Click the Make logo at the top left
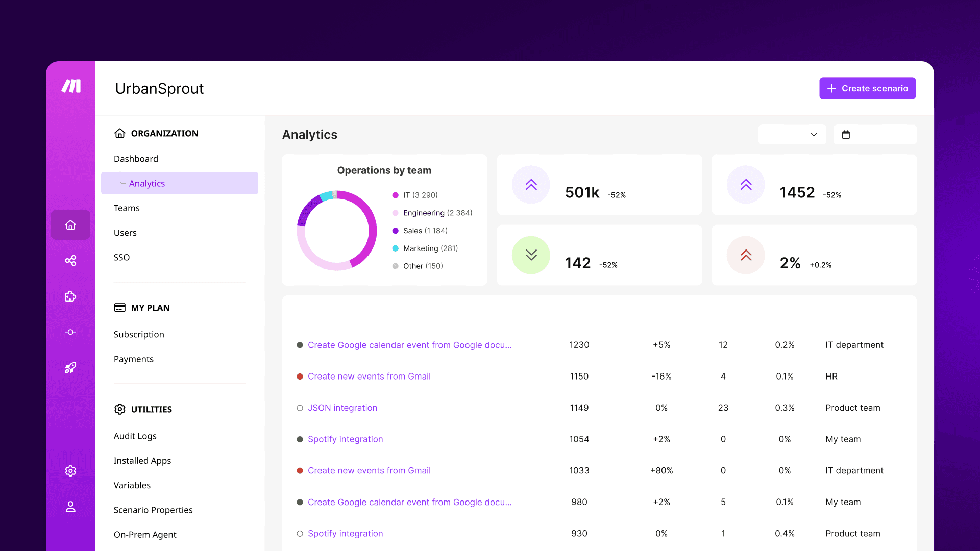980x551 pixels. point(70,87)
